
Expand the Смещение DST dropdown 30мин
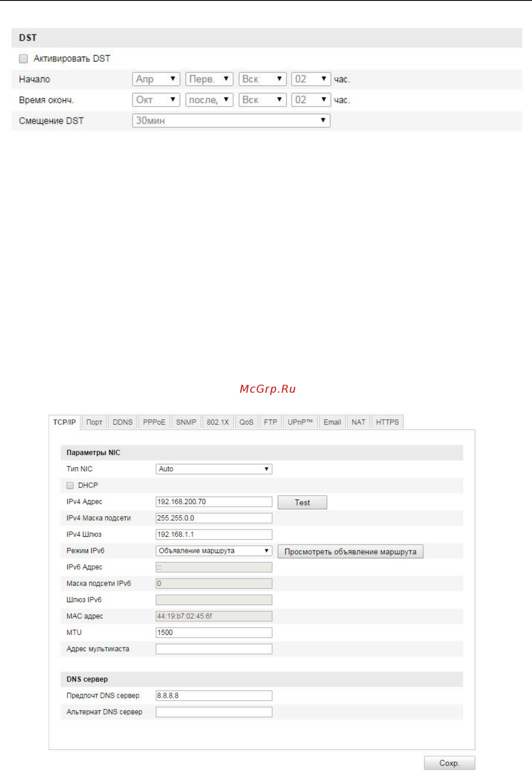[231, 121]
